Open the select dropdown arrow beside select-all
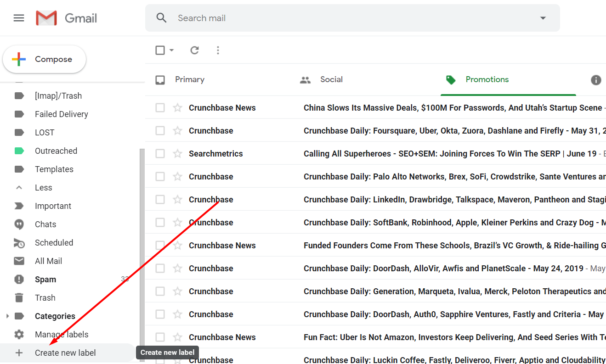Screen dimensions: 606x364 [171, 50]
